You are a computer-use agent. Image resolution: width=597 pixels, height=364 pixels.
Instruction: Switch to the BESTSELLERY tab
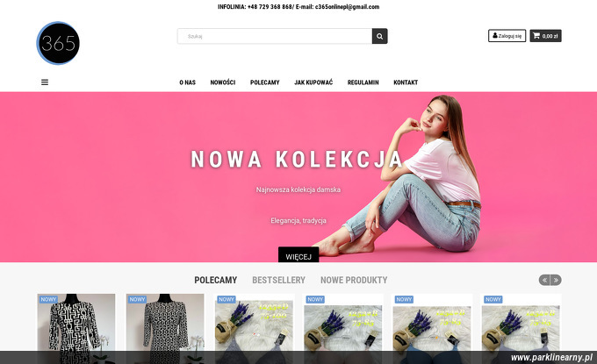[x=278, y=280]
